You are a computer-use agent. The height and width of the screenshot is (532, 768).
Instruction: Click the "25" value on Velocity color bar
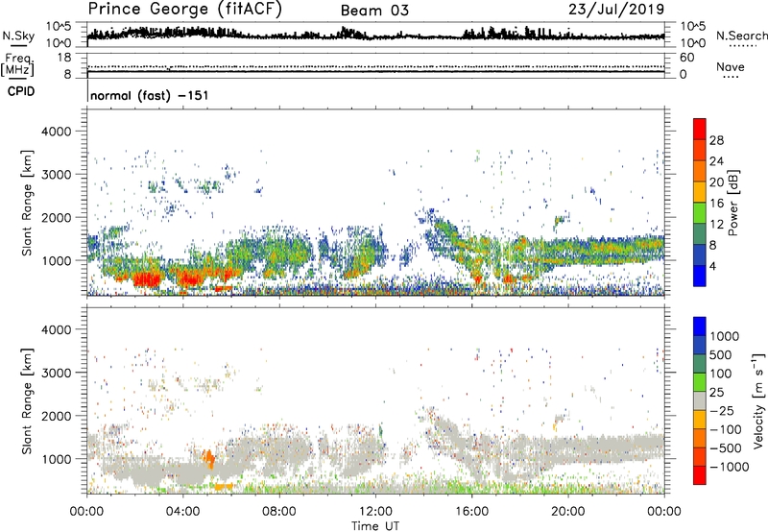(x=716, y=393)
